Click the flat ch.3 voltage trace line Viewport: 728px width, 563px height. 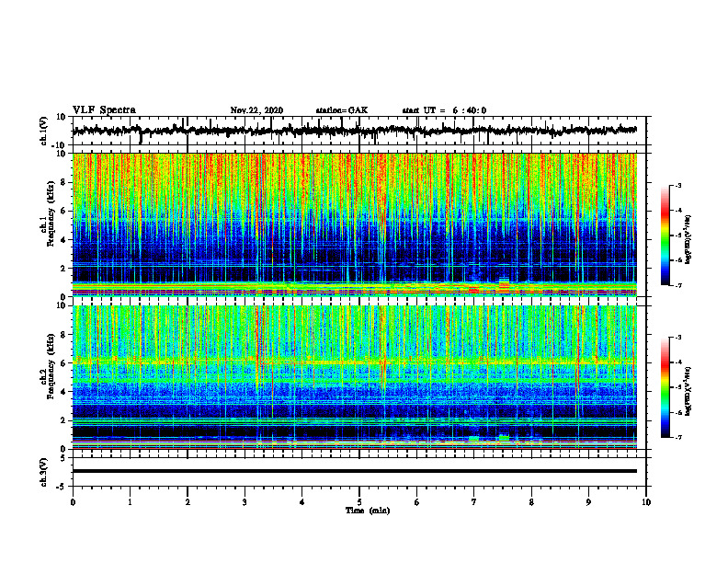pos(354,471)
